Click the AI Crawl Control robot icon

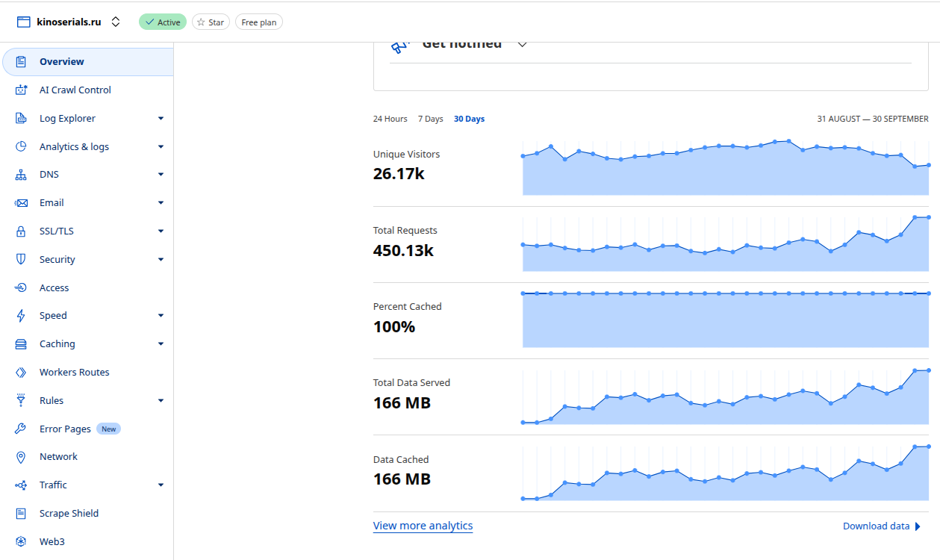tap(21, 90)
